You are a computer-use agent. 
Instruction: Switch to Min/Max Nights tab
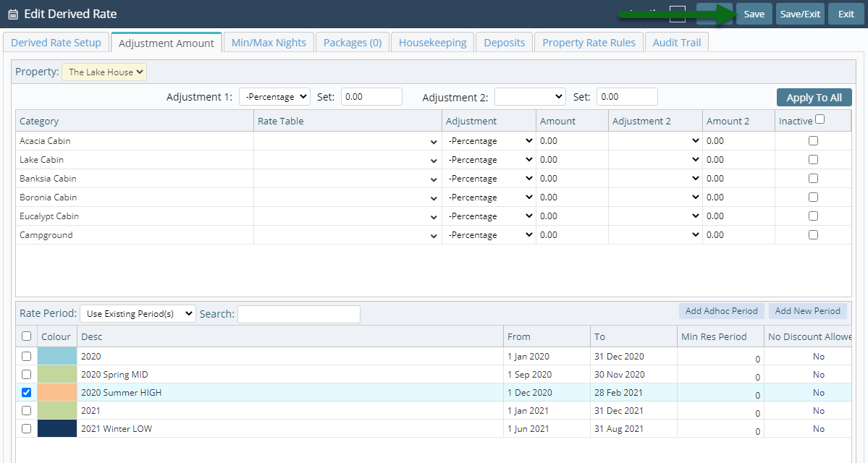coord(269,43)
